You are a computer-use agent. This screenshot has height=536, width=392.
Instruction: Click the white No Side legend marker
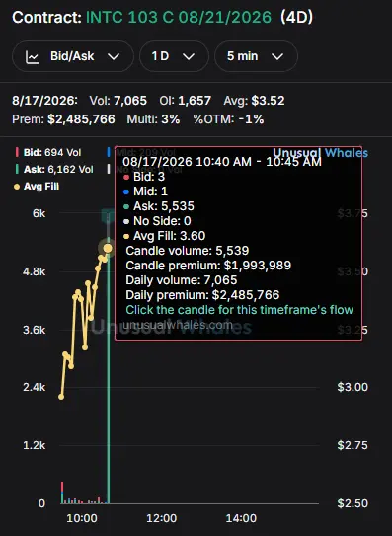click(109, 169)
